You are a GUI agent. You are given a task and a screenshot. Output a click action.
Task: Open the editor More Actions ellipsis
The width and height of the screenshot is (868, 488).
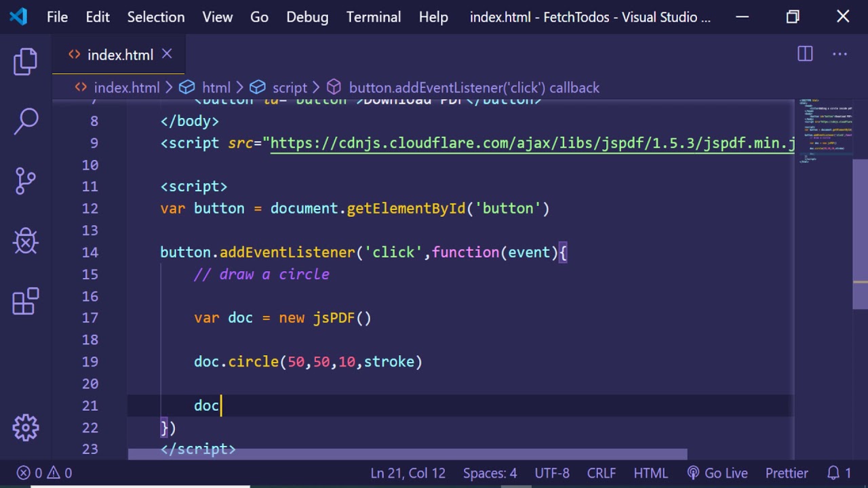coord(840,54)
